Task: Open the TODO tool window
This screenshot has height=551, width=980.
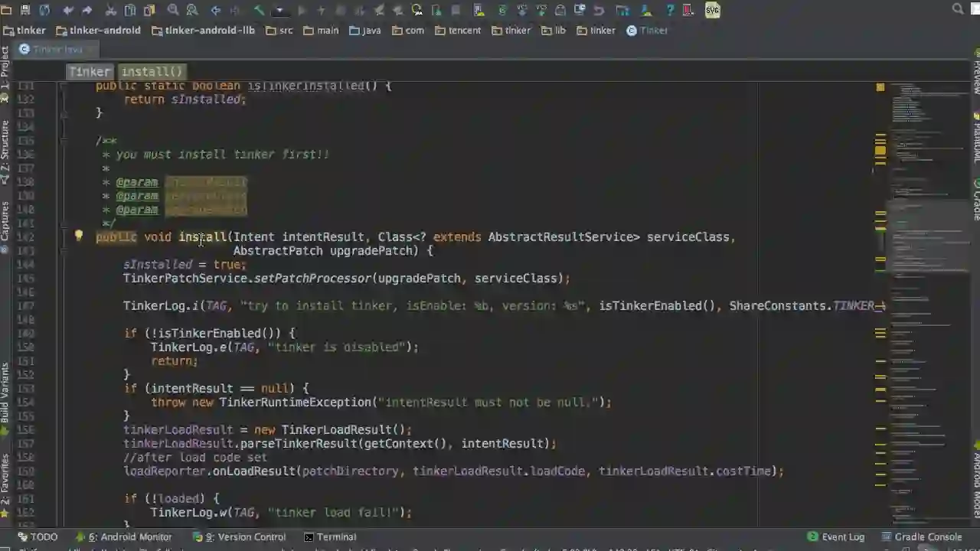Action: (38, 536)
